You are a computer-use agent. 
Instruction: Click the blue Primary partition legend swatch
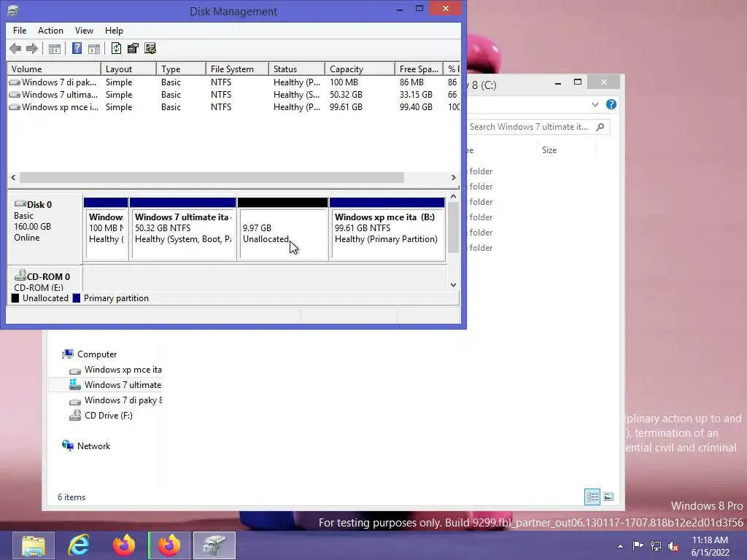[76, 298]
